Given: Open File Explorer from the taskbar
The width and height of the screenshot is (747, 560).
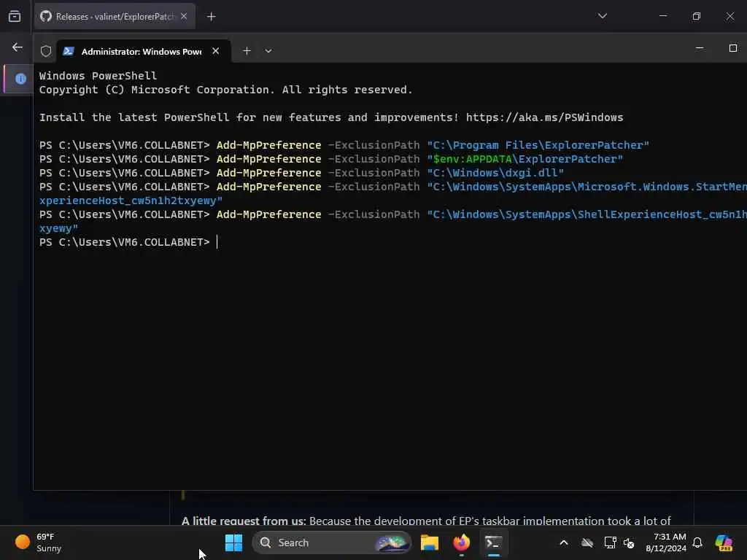Looking at the screenshot, I should point(429,542).
